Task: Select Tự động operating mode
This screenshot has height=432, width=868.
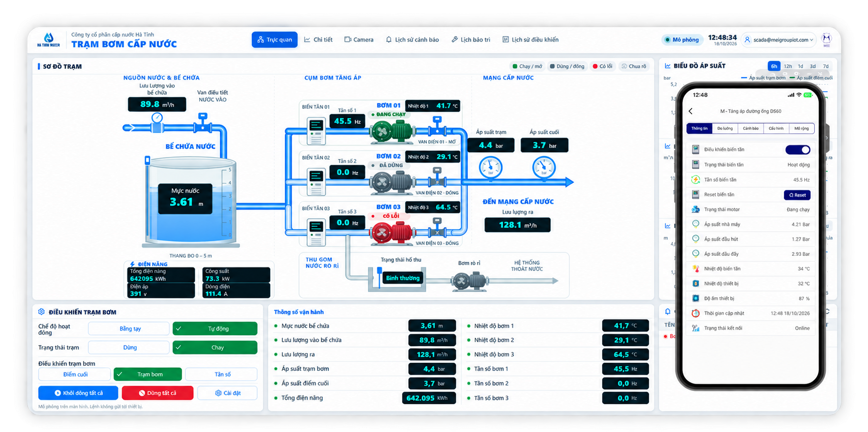Action: [215, 329]
